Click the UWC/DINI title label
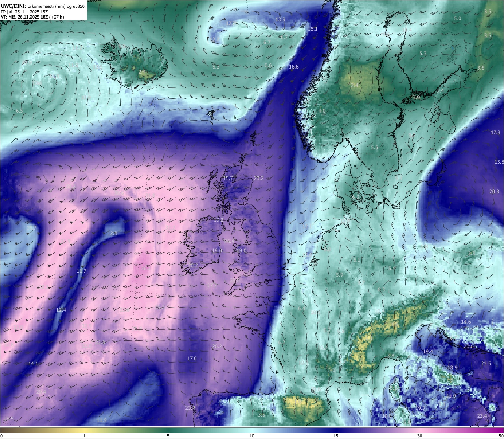 [x=13, y=6]
